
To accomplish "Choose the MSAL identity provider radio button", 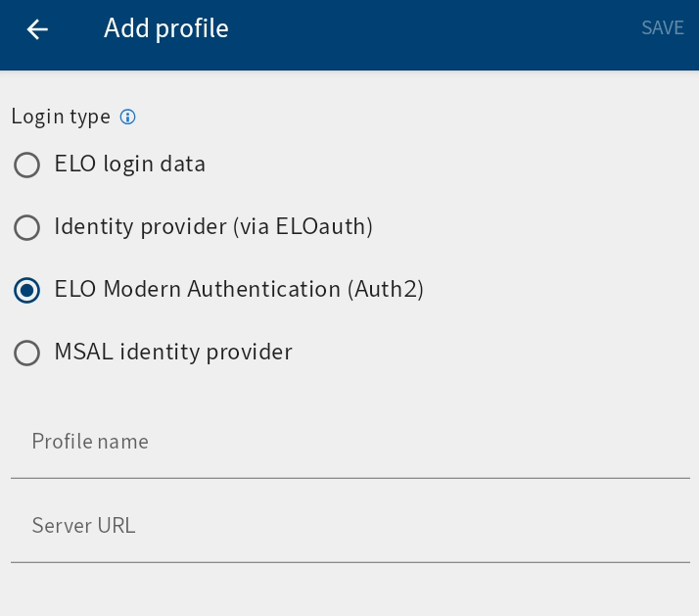I will click(x=26, y=354).
